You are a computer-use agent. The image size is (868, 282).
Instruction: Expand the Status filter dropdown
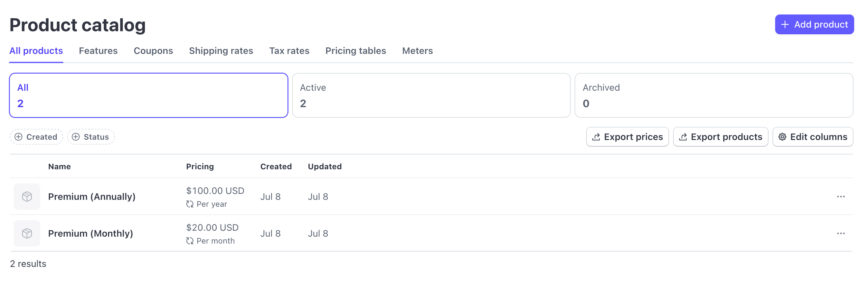pyautogui.click(x=91, y=137)
